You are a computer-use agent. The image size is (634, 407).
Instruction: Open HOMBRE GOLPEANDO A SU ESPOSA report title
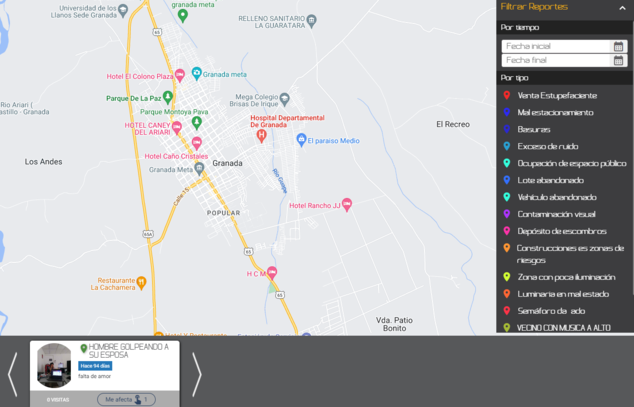coord(128,351)
